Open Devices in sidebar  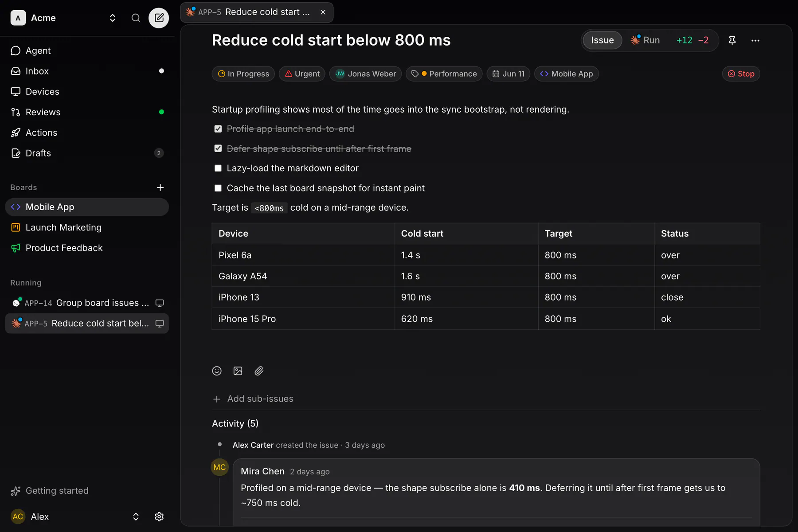(87, 92)
